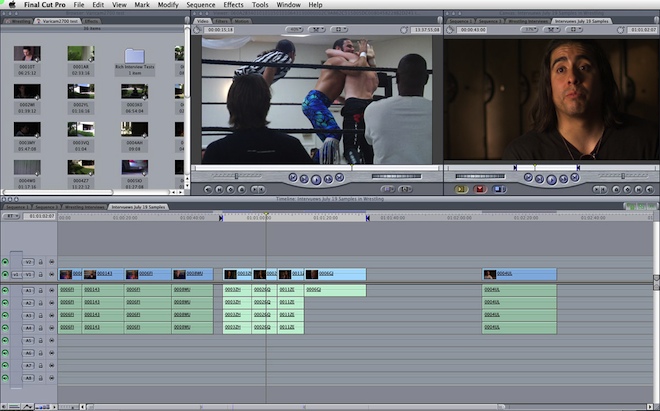Image resolution: width=660 pixels, height=411 pixels.
Task: Select the 0004UL video clip in the timeline
Action: (519, 275)
